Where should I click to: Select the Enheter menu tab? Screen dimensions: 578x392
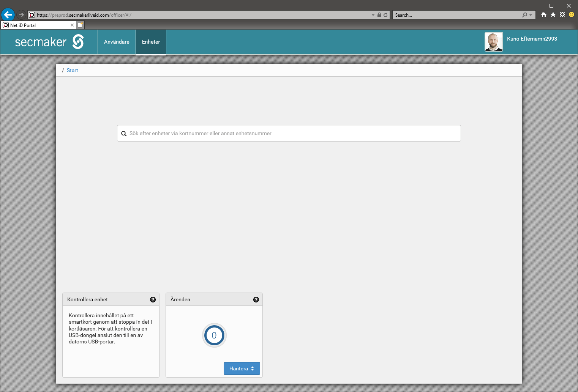[151, 42]
